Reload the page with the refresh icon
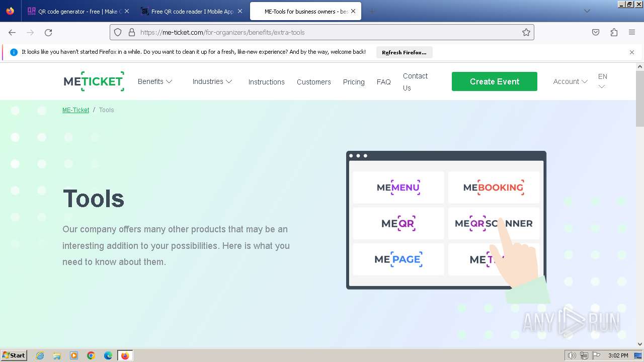The image size is (644, 362). (48, 32)
